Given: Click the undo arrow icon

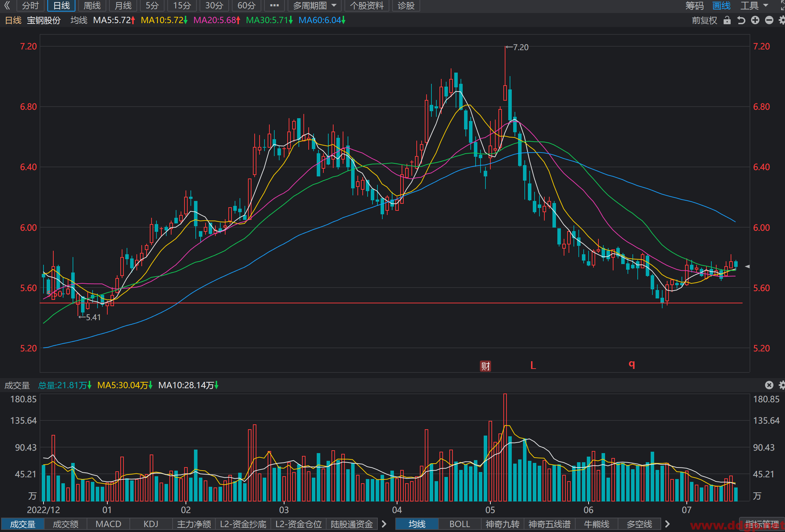Looking at the screenshot, I should (x=741, y=20).
